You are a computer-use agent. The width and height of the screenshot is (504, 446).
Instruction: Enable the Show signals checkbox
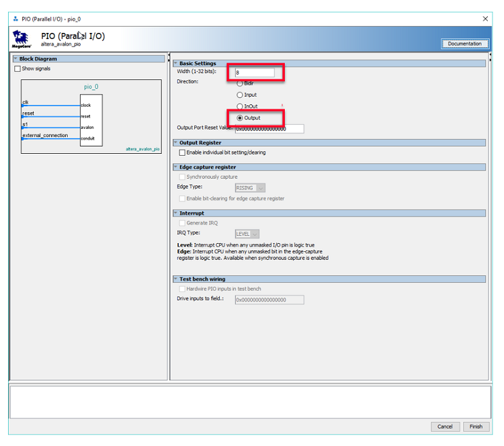click(18, 69)
